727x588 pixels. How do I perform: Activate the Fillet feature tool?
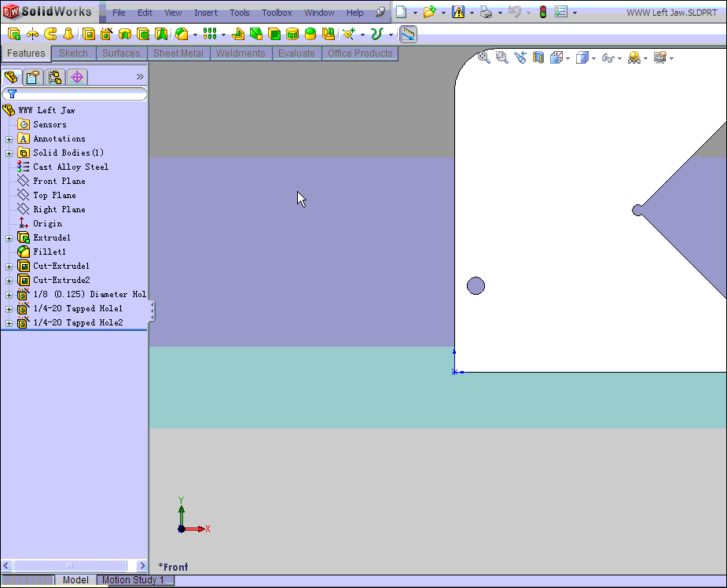click(x=181, y=33)
